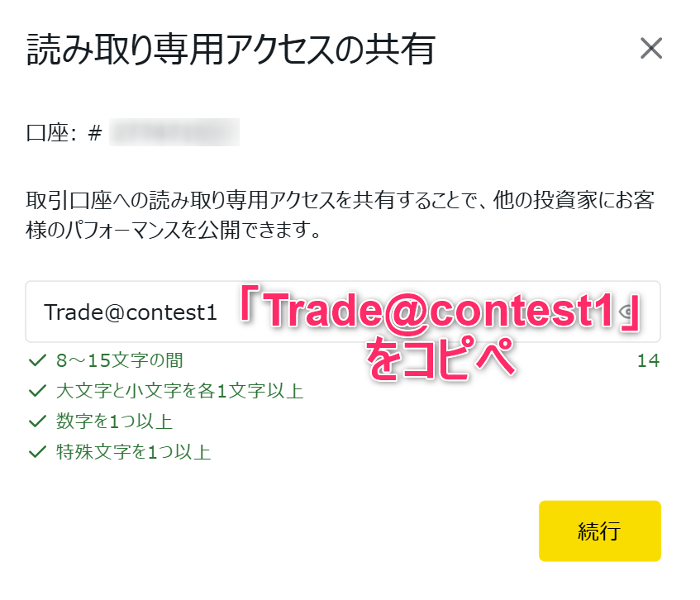Click checkmark icon beside 特殊文字を1つ以上
The width and height of the screenshot is (700, 600).
(x=37, y=452)
